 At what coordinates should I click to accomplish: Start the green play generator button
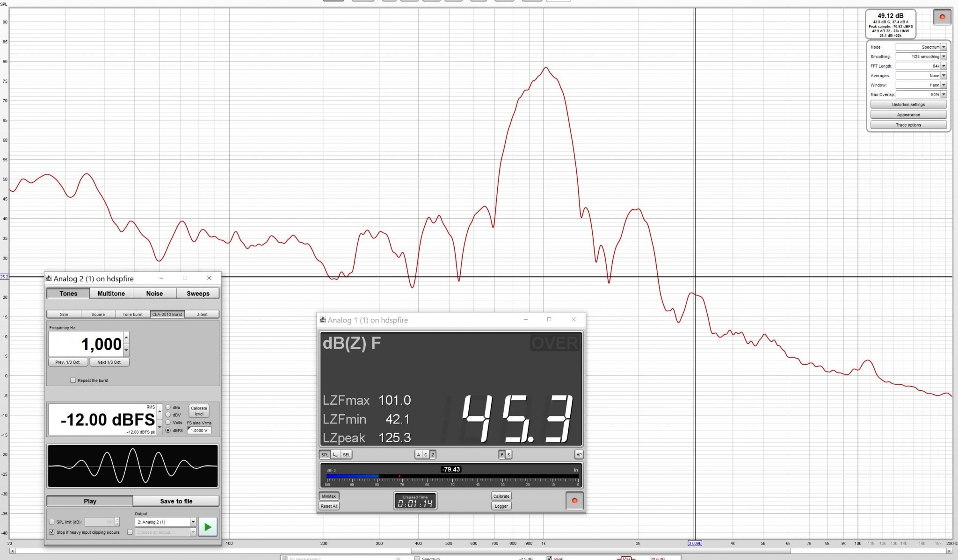pos(207,527)
